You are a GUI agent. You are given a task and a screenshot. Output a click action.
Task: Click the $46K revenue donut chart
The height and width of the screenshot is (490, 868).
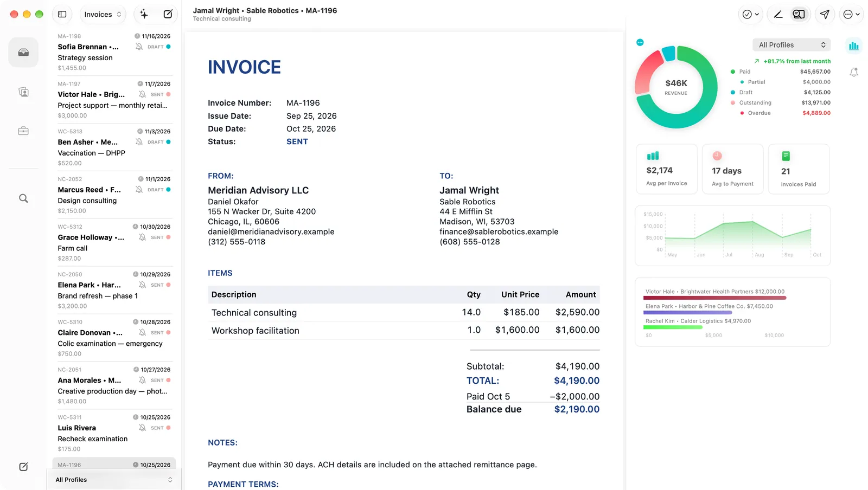click(x=676, y=87)
